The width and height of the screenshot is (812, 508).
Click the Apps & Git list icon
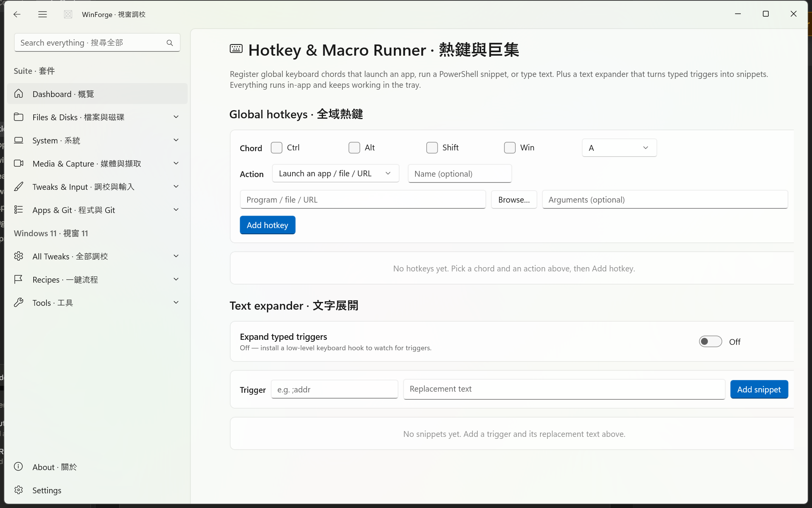click(x=19, y=210)
